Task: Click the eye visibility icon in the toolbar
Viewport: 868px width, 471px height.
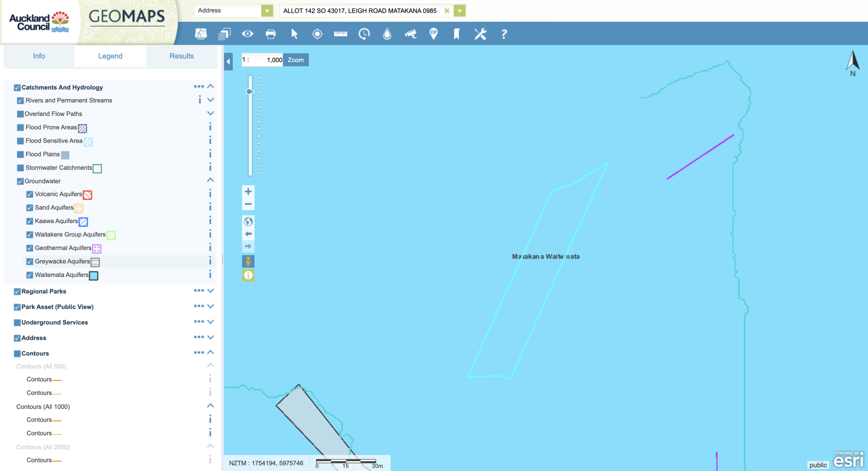Action: coord(247,34)
